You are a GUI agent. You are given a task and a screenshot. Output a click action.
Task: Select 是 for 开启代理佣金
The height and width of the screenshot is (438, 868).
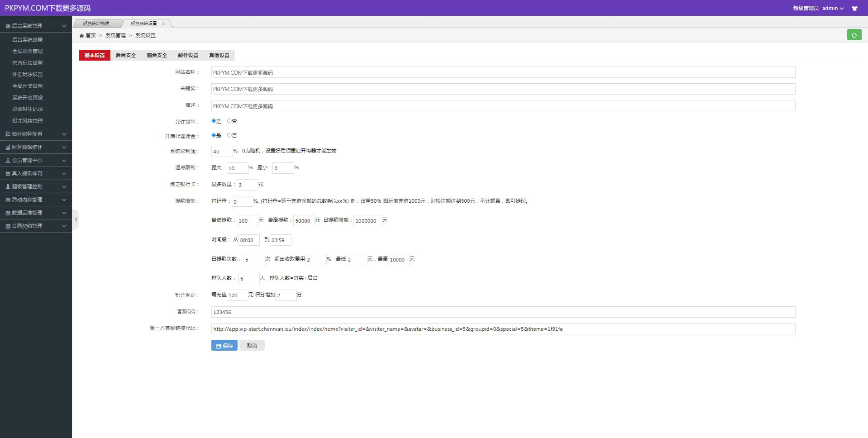click(214, 135)
